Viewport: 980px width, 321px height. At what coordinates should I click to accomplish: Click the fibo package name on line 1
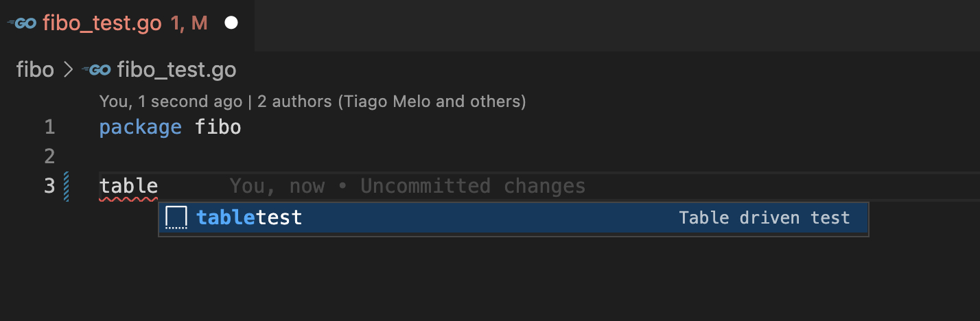point(218,127)
